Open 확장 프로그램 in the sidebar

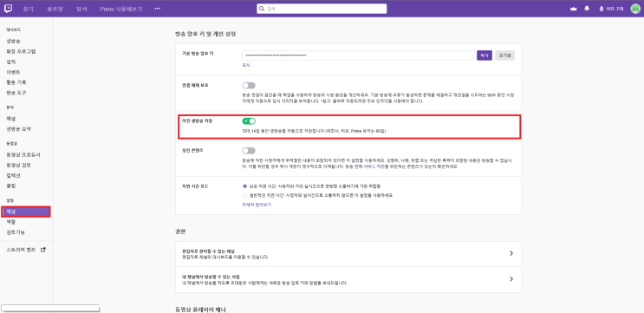point(21,51)
